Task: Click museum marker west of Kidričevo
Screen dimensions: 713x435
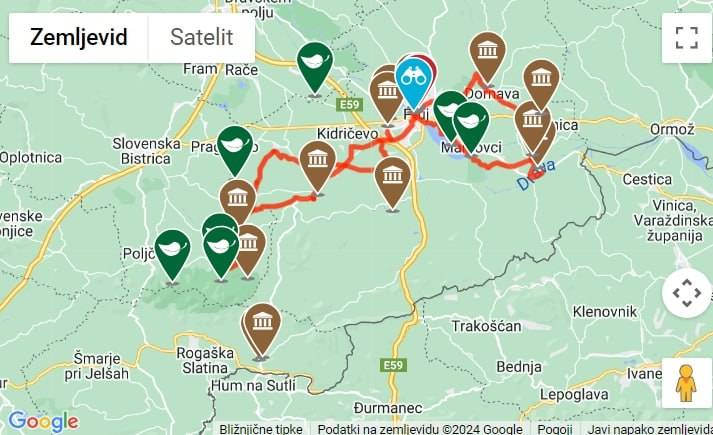Action: (x=317, y=167)
